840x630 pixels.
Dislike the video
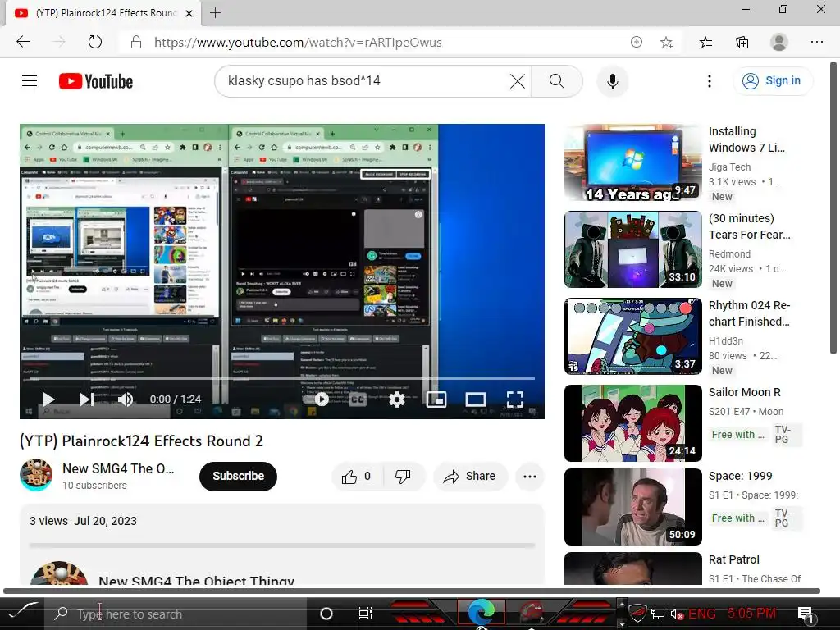(404, 477)
